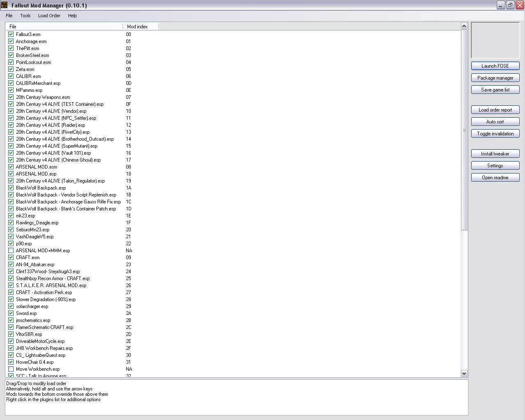
Task: Select AN-94_Abakan.esp entry
Action: 35,265
